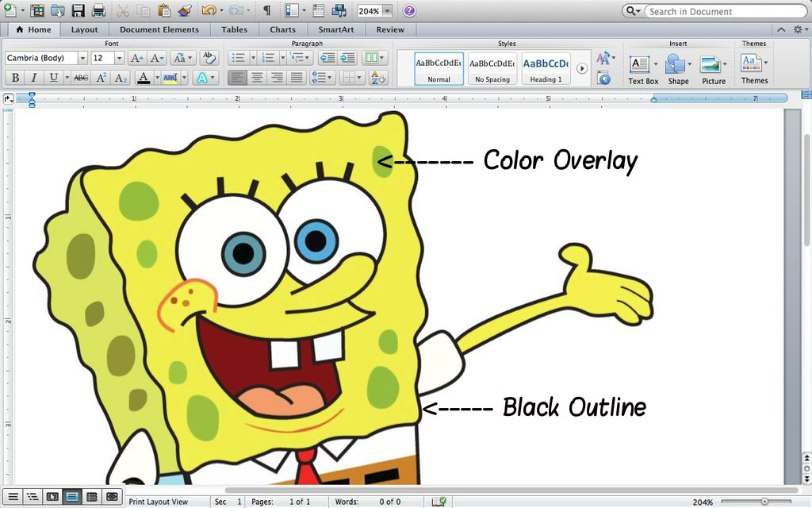812x508 pixels.
Task: Decrease font size with shrink button
Action: [157, 58]
